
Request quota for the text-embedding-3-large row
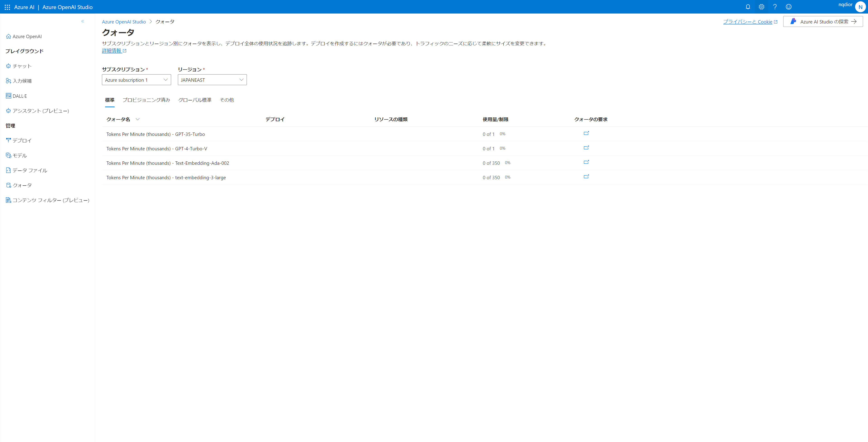click(x=586, y=177)
